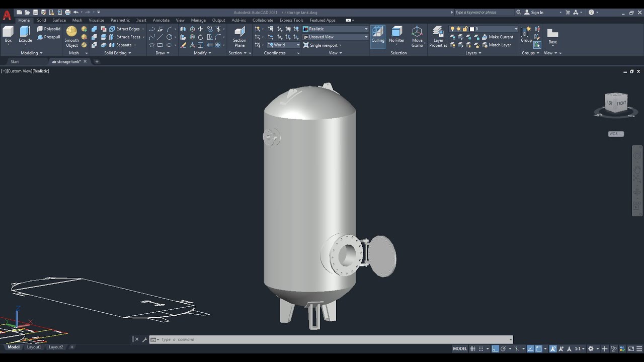Switch to Layout1 tab

click(x=34, y=347)
